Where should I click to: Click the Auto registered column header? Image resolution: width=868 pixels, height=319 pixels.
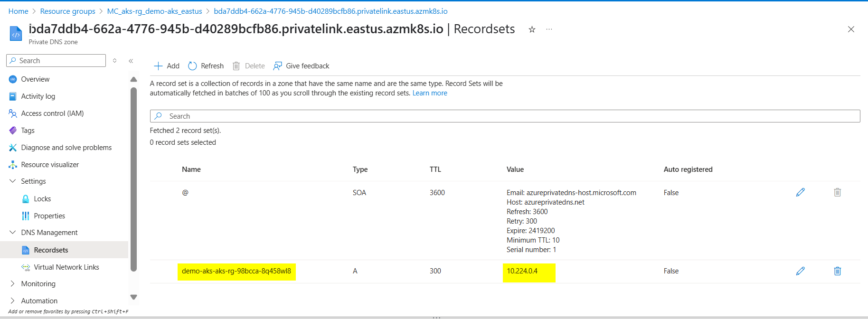tap(688, 169)
